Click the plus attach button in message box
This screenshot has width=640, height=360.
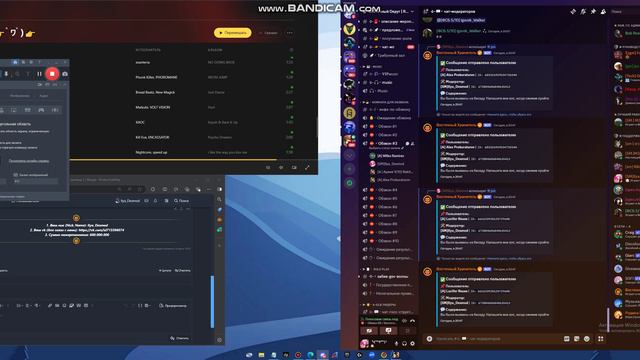pos(429,338)
